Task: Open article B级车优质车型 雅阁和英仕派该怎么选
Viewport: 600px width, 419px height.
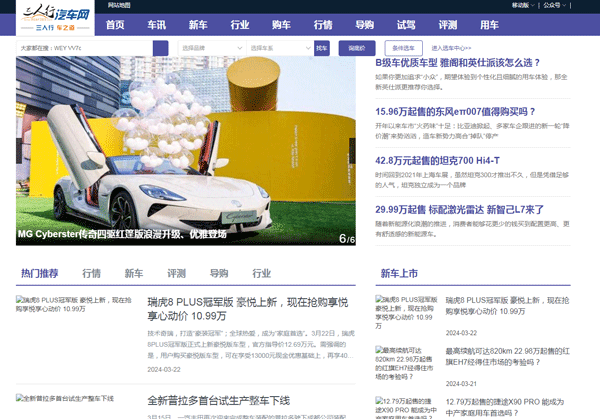Action: click(x=457, y=63)
